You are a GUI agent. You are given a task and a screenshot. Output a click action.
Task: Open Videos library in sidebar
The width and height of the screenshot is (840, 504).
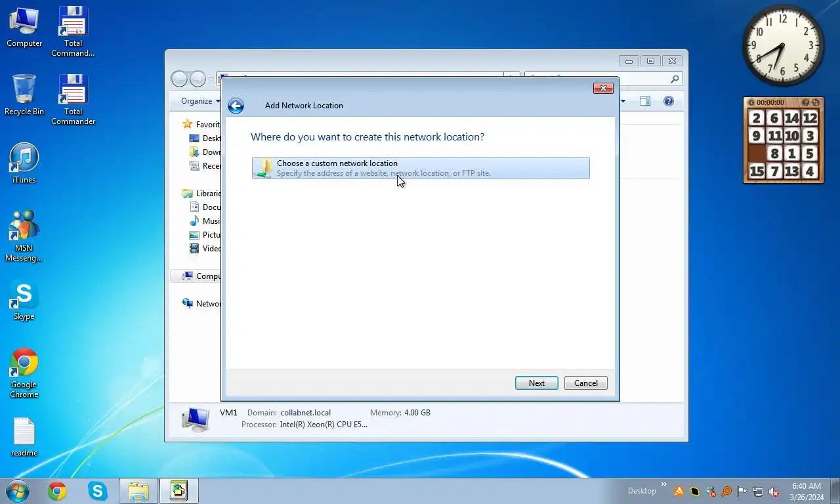pos(205,249)
